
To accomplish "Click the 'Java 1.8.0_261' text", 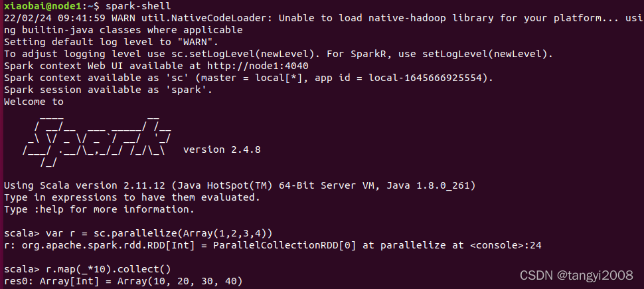I will [x=430, y=186].
